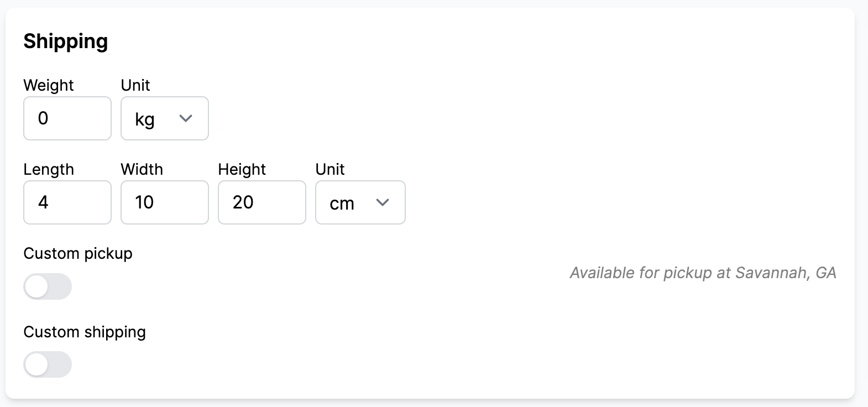Open the weight Unit dropdown showing kg
Image resolution: width=868 pixels, height=407 pixels.
pyautogui.click(x=164, y=118)
